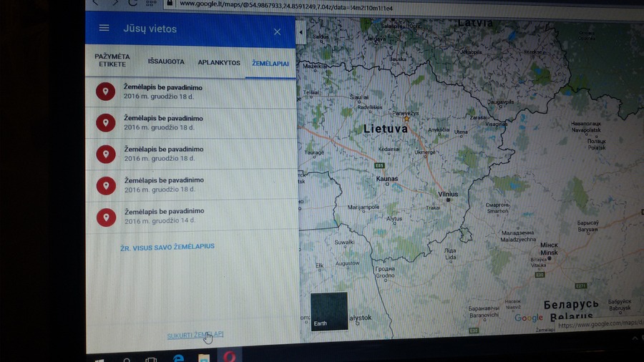The height and width of the screenshot is (362, 644).
Task: Click the Radviliškis label on map
Action: [370, 107]
